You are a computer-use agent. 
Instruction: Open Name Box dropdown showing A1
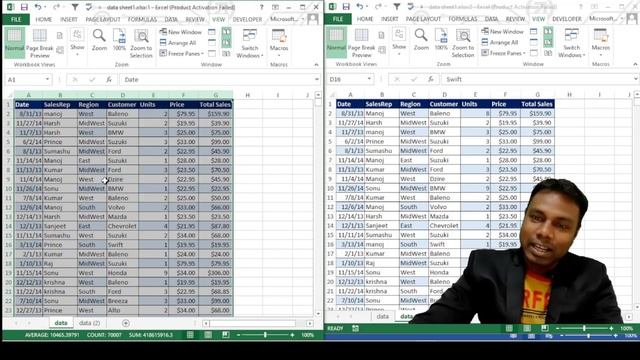(47, 80)
